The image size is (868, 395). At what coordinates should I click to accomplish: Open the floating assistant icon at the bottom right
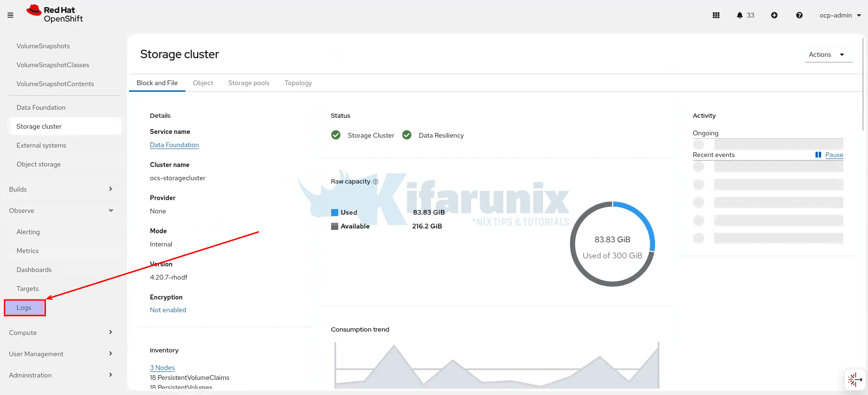855,379
